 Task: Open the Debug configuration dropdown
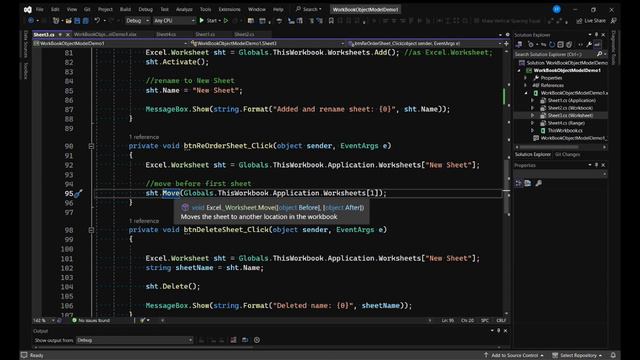pyautogui.click(x=137, y=20)
